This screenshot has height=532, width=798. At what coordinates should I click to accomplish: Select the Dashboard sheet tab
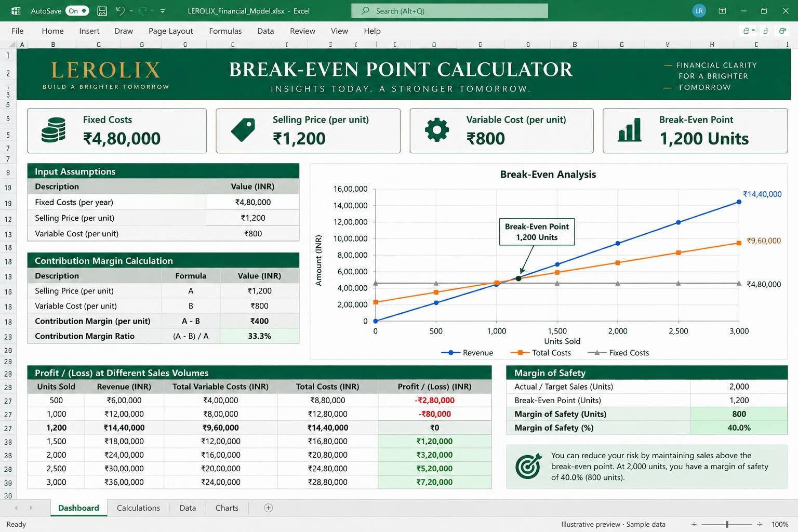(x=78, y=508)
